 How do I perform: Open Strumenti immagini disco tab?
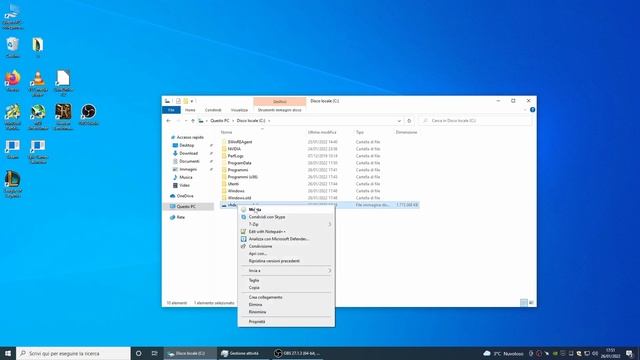click(x=280, y=110)
